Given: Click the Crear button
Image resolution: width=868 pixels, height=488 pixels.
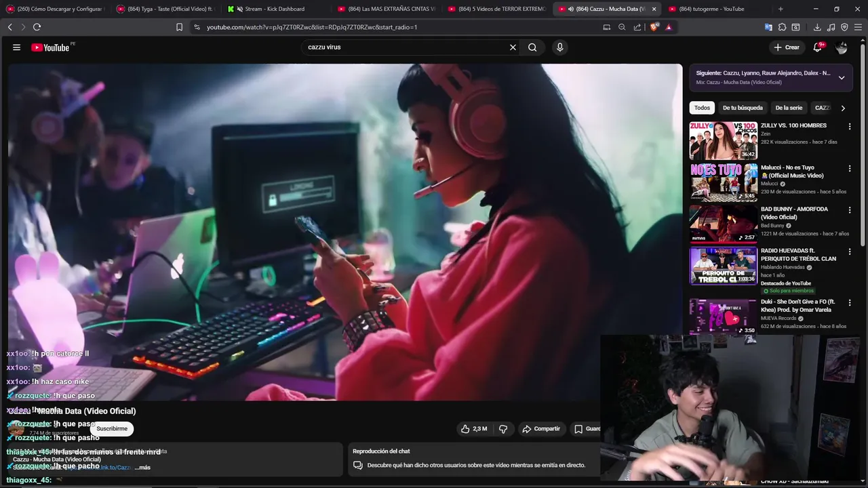Looking at the screenshot, I should coord(787,47).
